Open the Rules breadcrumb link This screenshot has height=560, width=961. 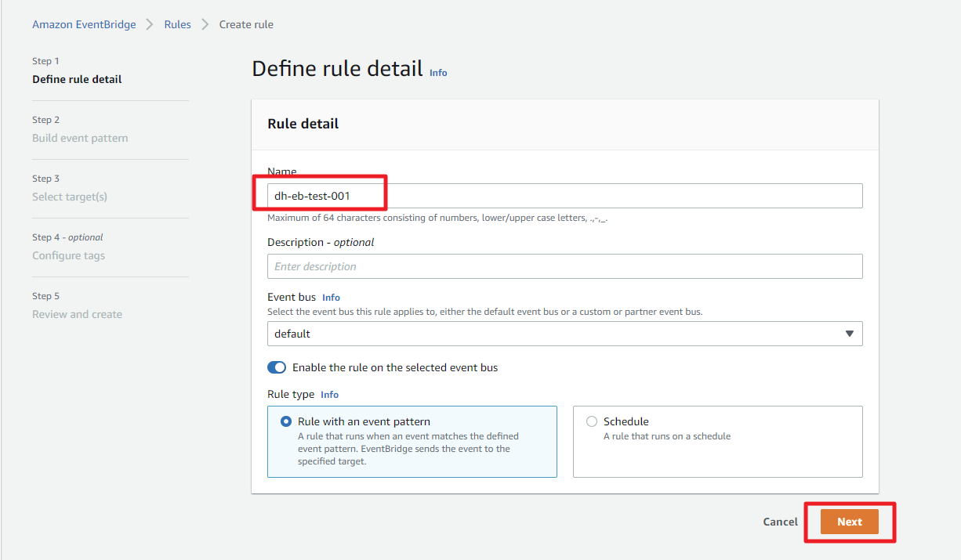point(177,24)
